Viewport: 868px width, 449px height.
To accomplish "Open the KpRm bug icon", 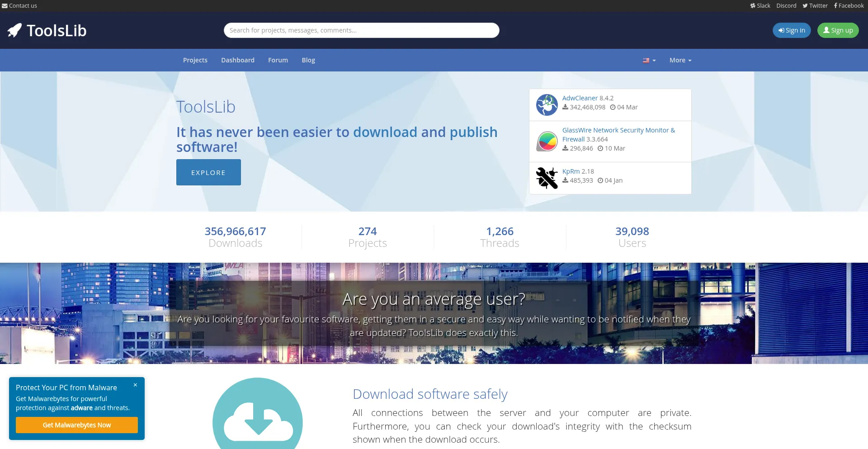I will [547, 178].
